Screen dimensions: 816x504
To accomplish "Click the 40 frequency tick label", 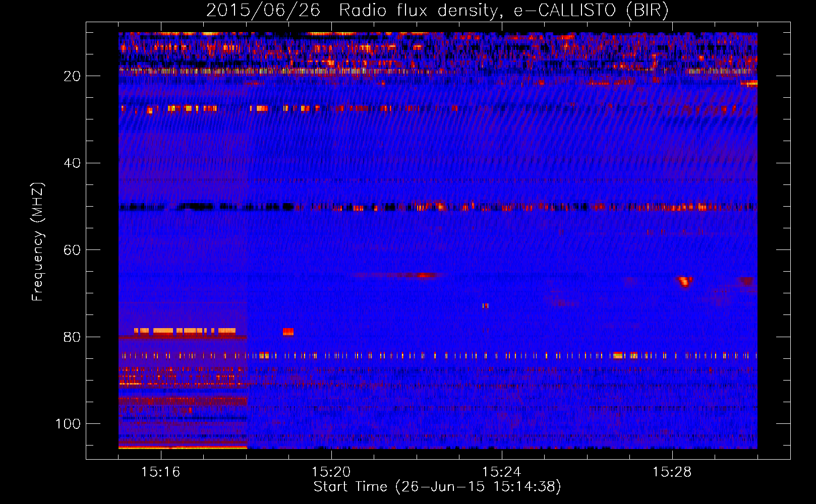I will (72, 163).
